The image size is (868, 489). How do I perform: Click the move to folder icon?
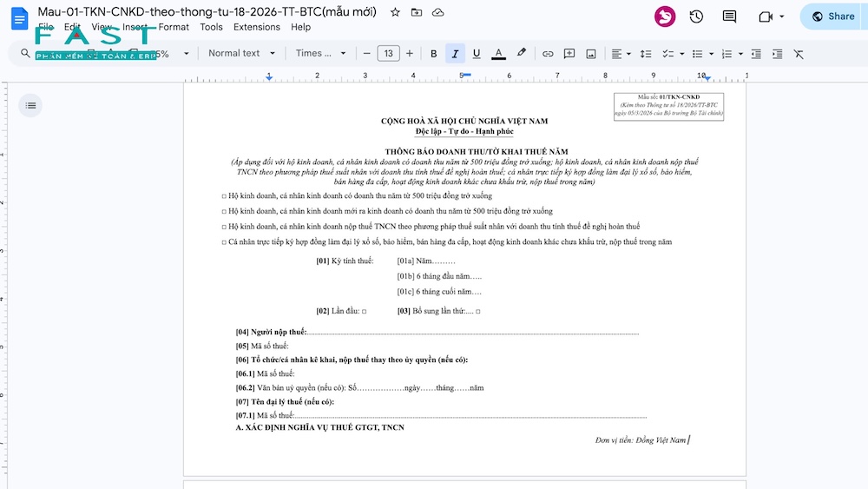(417, 12)
